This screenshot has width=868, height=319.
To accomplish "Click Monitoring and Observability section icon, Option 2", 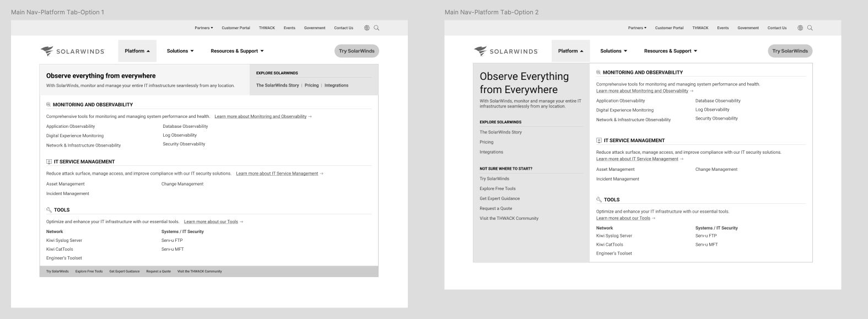I will pyautogui.click(x=599, y=72).
